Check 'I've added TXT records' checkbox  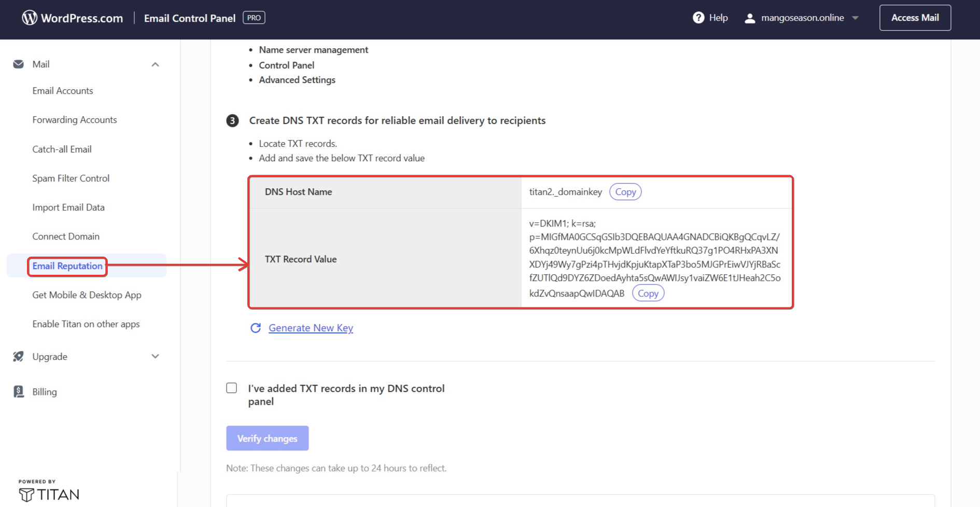(x=232, y=388)
